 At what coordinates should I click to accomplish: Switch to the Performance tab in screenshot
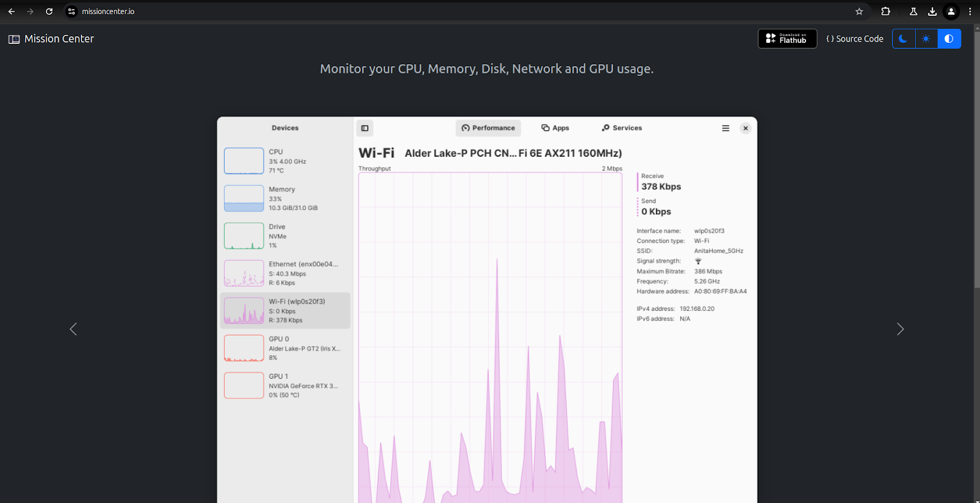pos(488,128)
